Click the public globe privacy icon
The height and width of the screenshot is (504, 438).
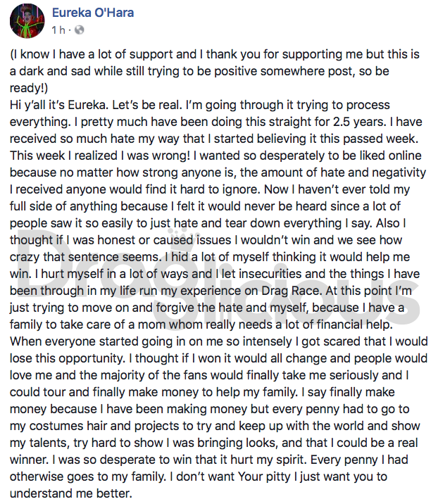(x=79, y=30)
